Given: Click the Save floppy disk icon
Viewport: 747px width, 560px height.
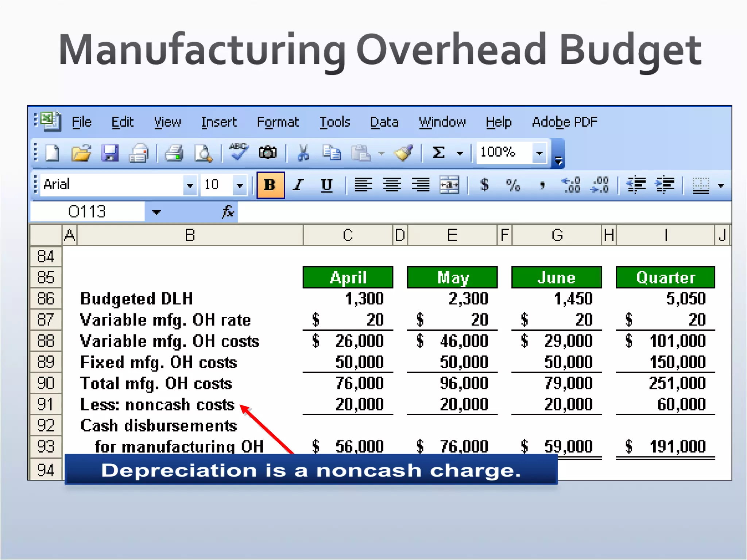Looking at the screenshot, I should pyautogui.click(x=110, y=153).
